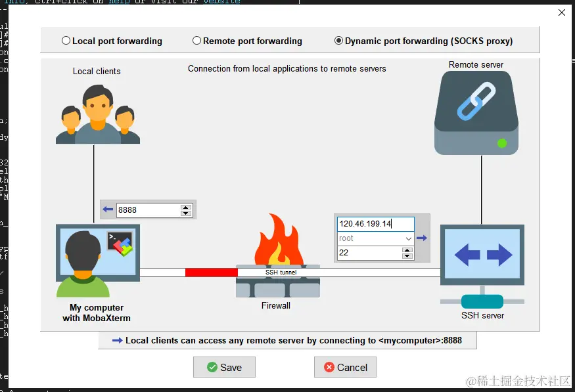
Task: Click the My computer with MobaXterm icon
Action: tap(97, 261)
